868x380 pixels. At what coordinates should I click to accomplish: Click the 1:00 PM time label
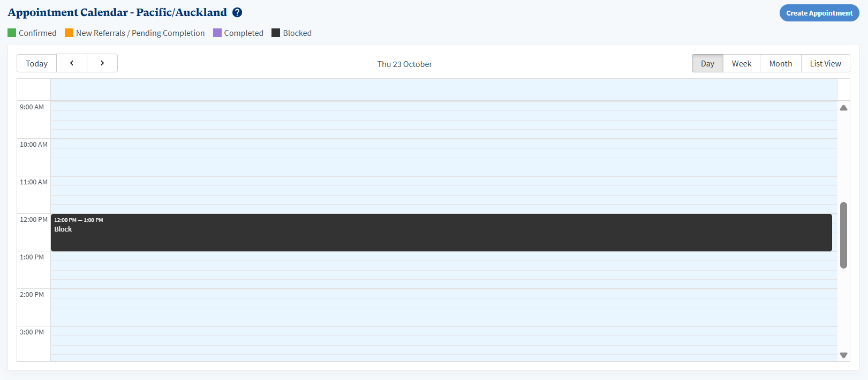pyautogui.click(x=32, y=257)
